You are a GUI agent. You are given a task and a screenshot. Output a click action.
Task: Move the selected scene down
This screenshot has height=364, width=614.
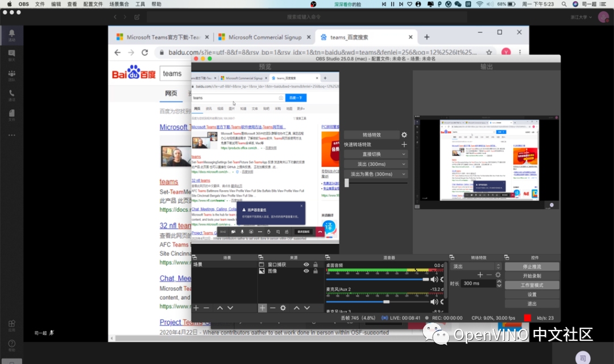click(230, 308)
